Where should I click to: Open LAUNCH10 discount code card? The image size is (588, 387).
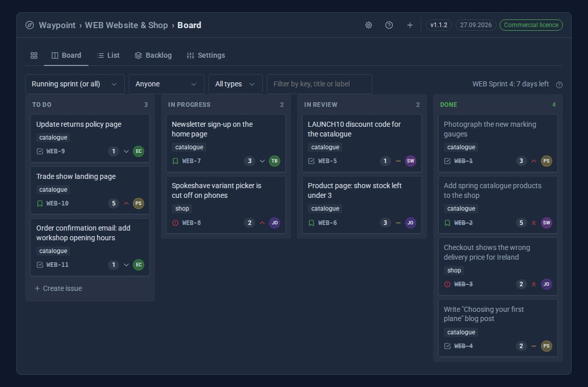[x=362, y=143]
